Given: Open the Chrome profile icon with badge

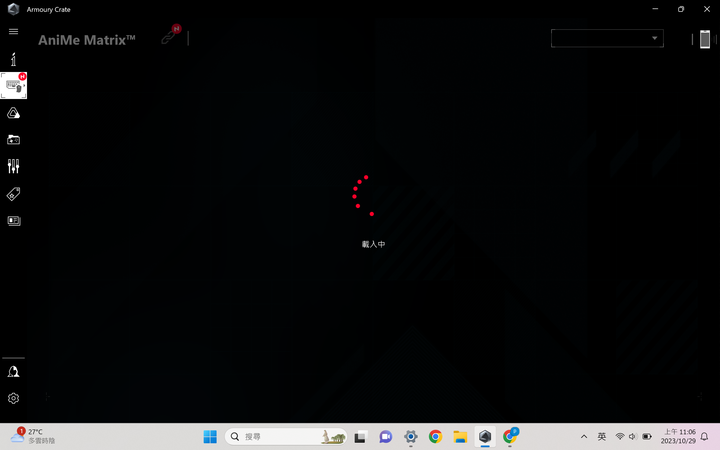Looking at the screenshot, I should tap(510, 436).
